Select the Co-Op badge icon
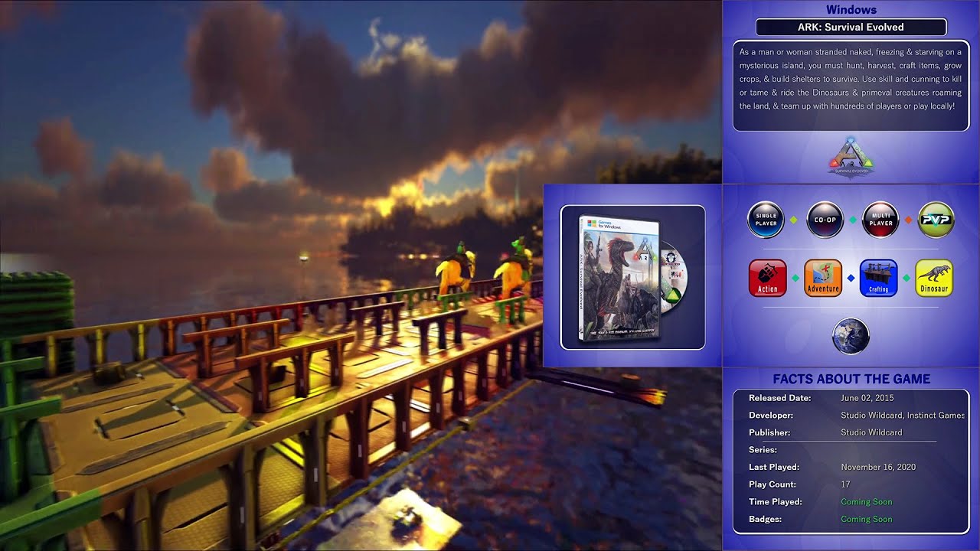The width and height of the screenshot is (980, 551). [x=825, y=220]
